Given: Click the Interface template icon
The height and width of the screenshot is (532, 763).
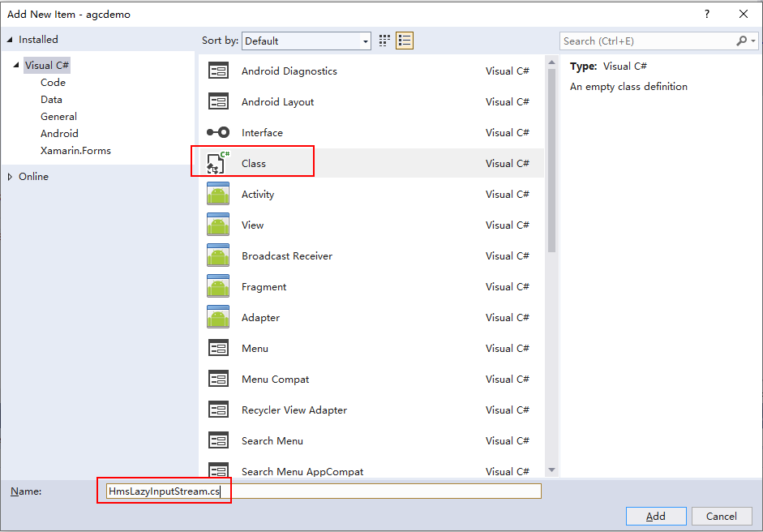Looking at the screenshot, I should [218, 133].
